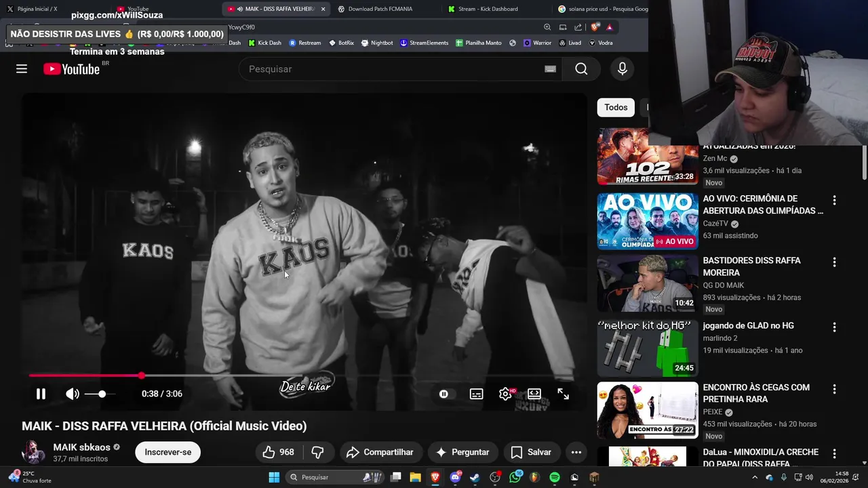Open the 102 Rimas Recentes video thumbnail

click(x=648, y=157)
